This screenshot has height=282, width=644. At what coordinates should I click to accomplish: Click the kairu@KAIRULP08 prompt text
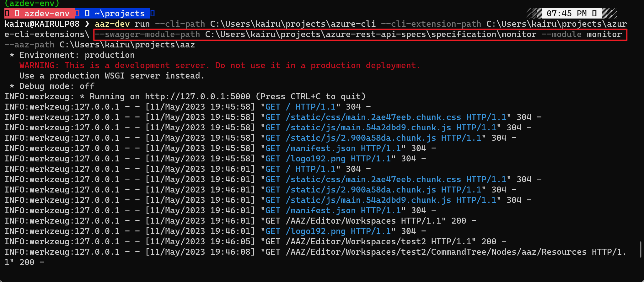click(42, 24)
